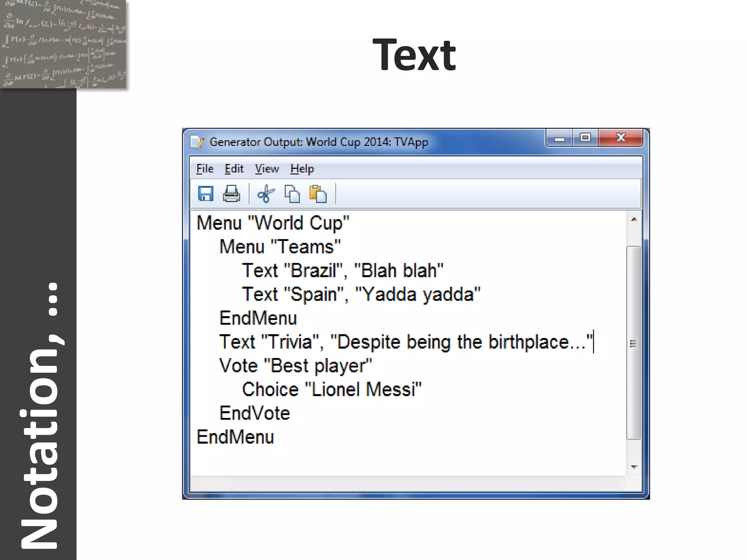This screenshot has width=747, height=560.
Task: Click the Print icon in toolbar
Action: point(231,194)
